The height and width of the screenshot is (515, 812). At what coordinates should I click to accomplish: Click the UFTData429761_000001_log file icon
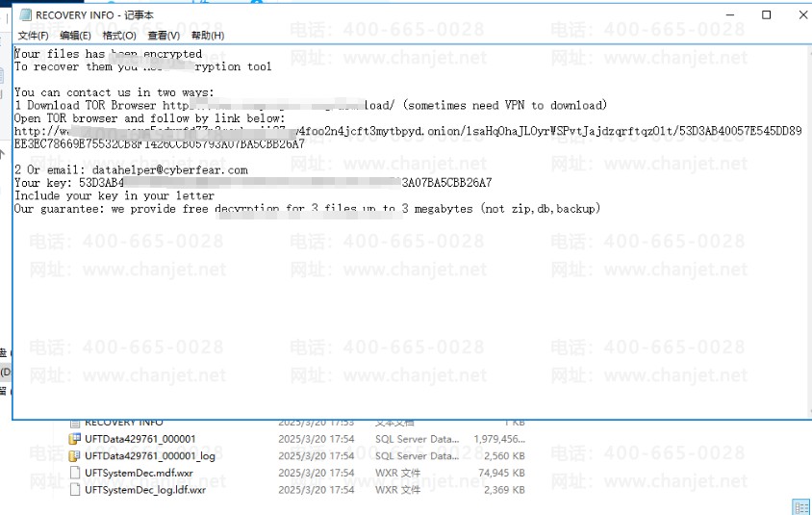tap(75, 455)
